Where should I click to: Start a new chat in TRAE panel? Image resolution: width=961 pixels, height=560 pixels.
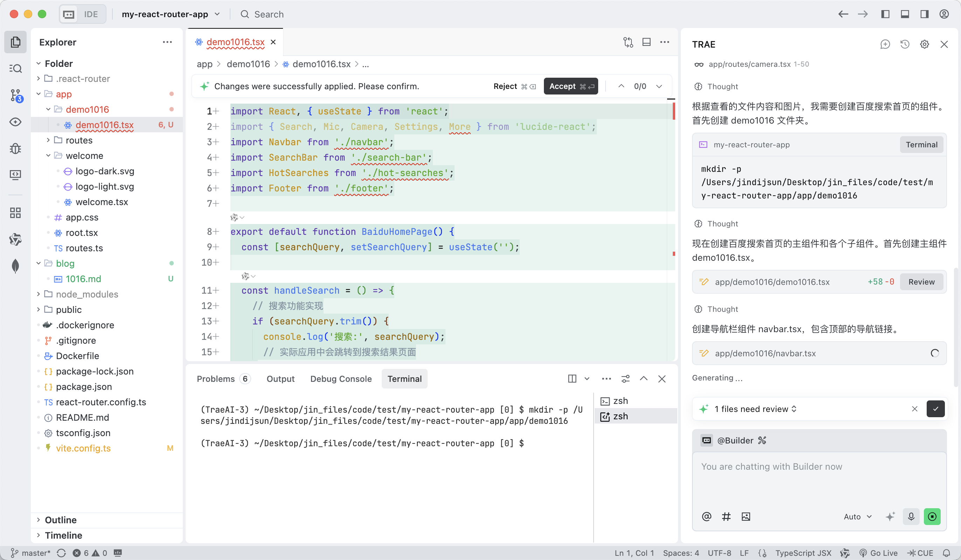pyautogui.click(x=885, y=44)
